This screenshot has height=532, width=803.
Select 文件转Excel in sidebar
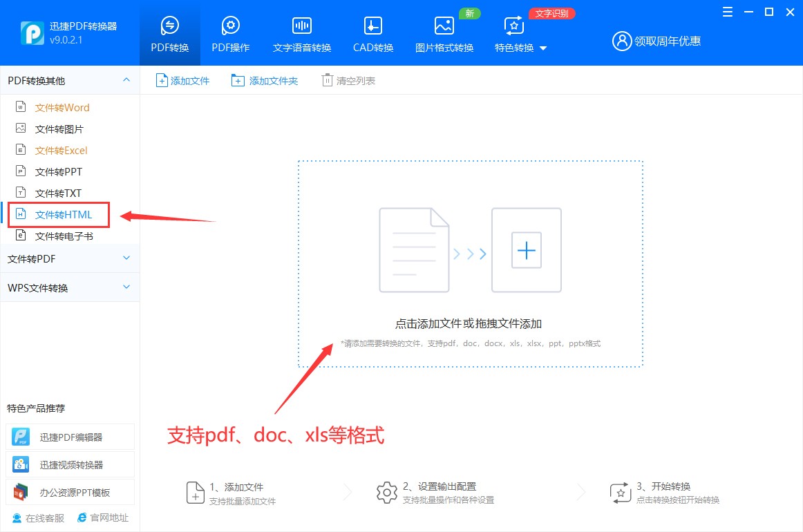[61, 151]
